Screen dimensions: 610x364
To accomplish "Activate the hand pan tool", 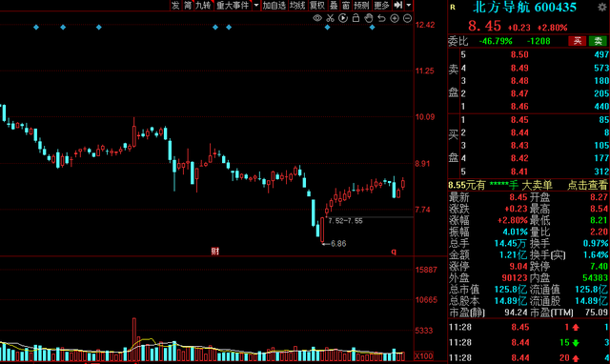I will 369,18.
